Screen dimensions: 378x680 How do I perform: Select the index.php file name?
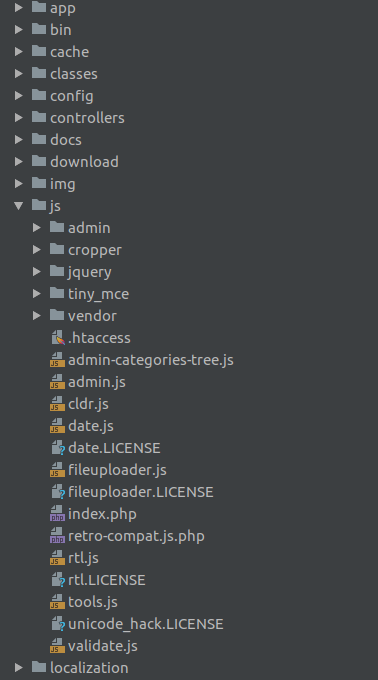[x=102, y=514]
